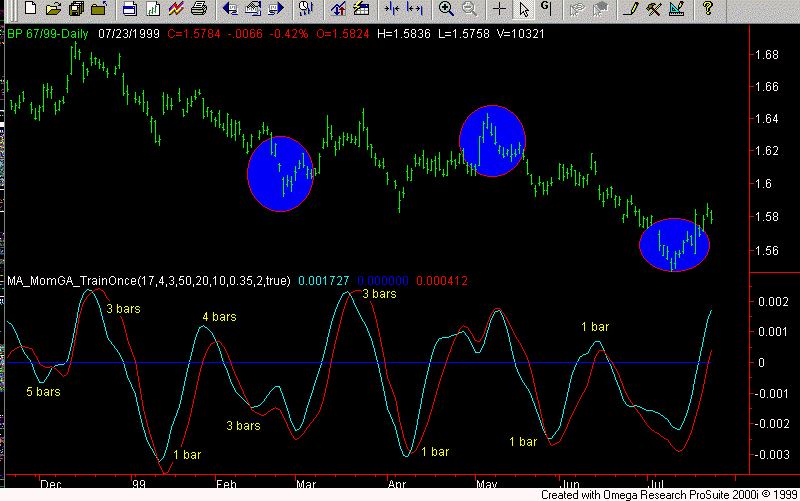Click the low value 'L=1.5758'

(464, 34)
